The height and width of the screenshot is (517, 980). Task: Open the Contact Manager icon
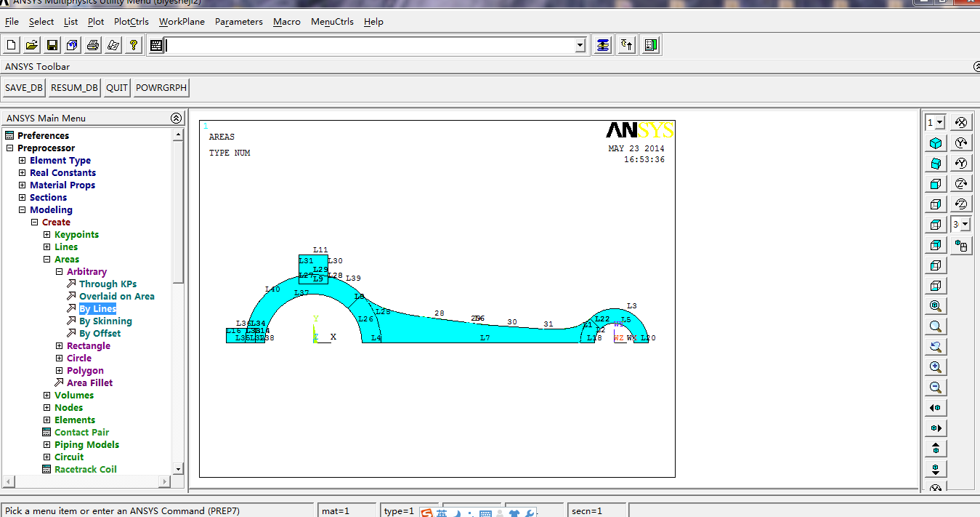click(x=651, y=45)
